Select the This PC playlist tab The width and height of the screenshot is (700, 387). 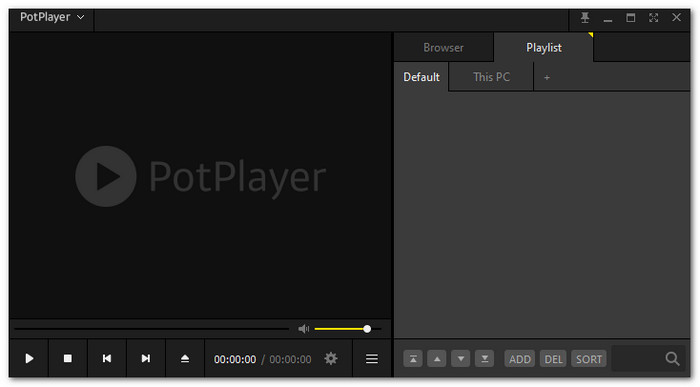(491, 77)
